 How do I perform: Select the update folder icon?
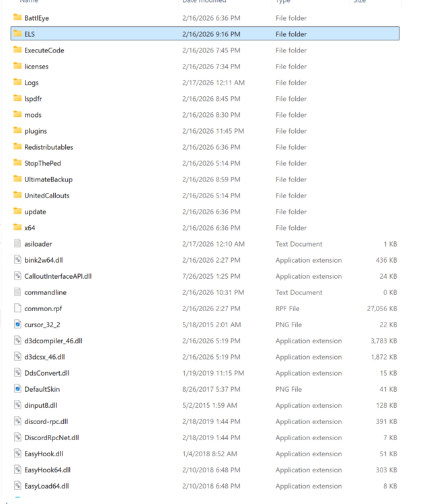(17, 211)
